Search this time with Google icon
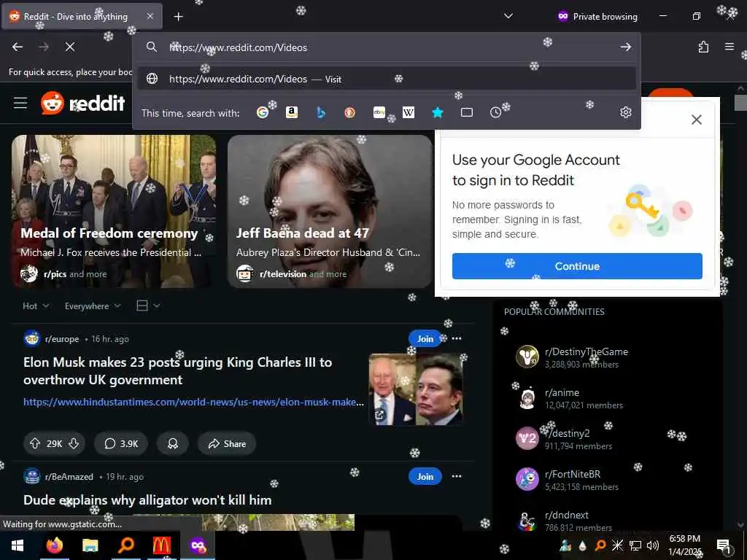 click(263, 112)
